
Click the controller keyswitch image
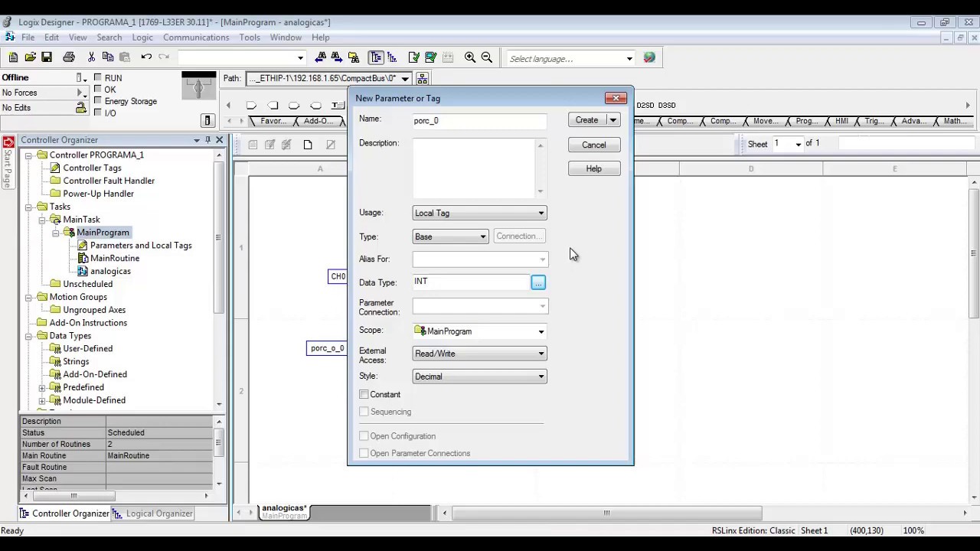tap(198, 86)
